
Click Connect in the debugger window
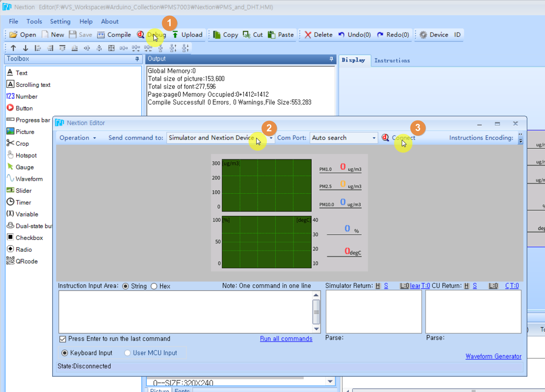coord(399,138)
